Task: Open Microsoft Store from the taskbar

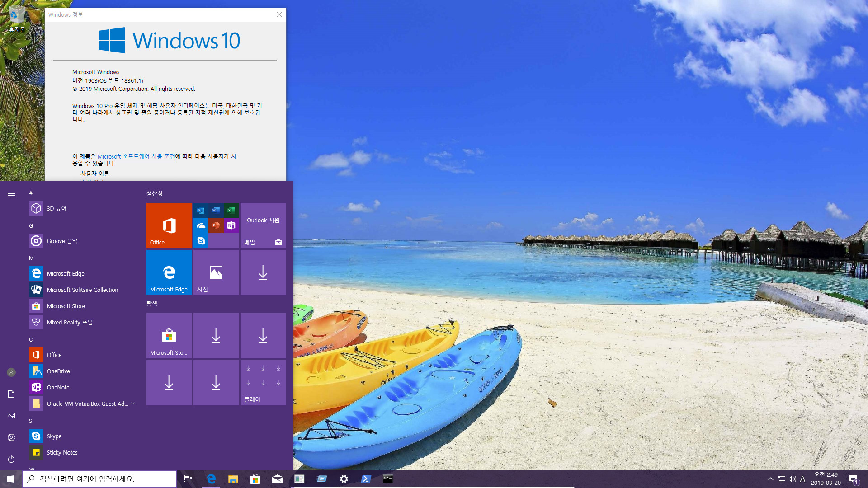Action: point(255,479)
